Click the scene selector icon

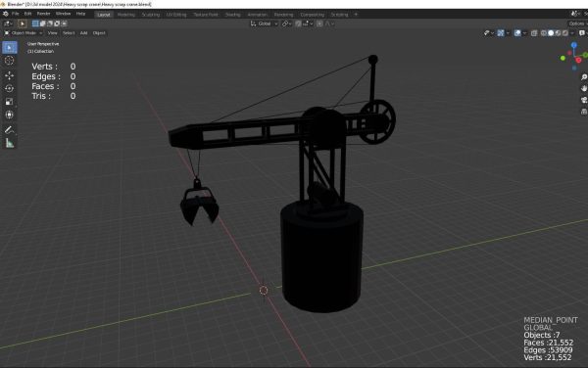(x=574, y=14)
